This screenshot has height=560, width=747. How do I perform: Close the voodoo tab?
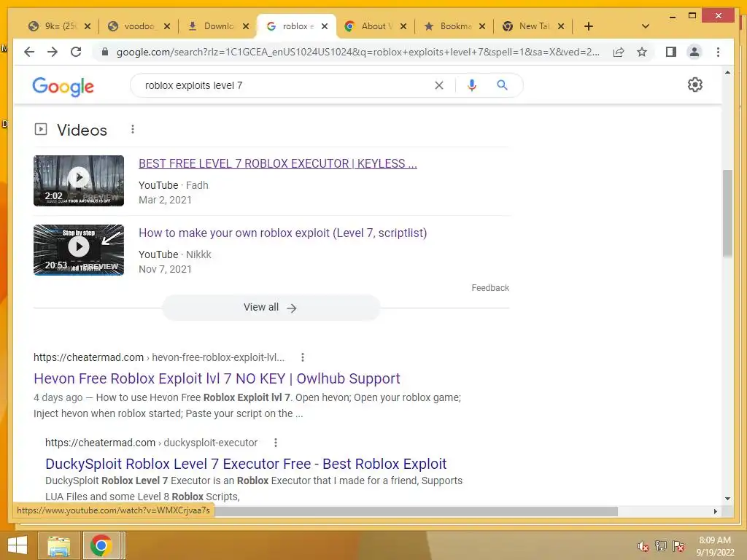[x=167, y=26]
